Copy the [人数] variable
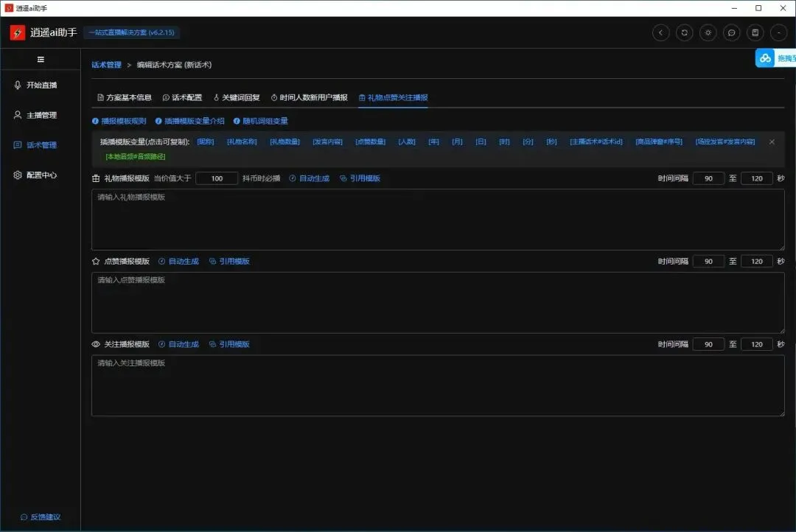 (x=407, y=141)
